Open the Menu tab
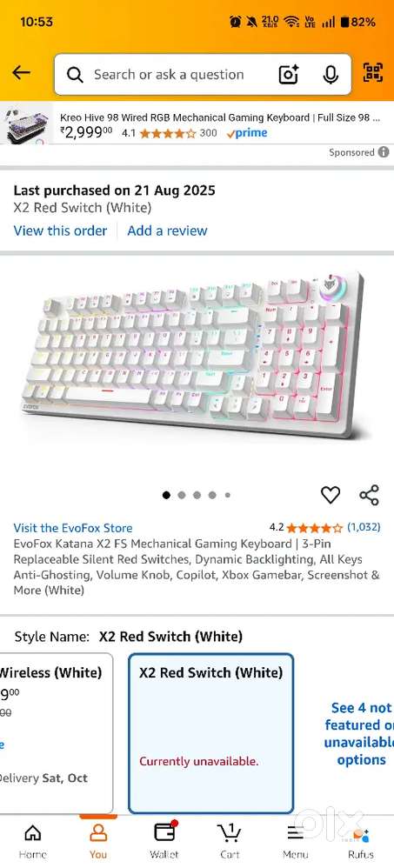Image resolution: width=394 pixels, height=868 pixels. tap(295, 840)
